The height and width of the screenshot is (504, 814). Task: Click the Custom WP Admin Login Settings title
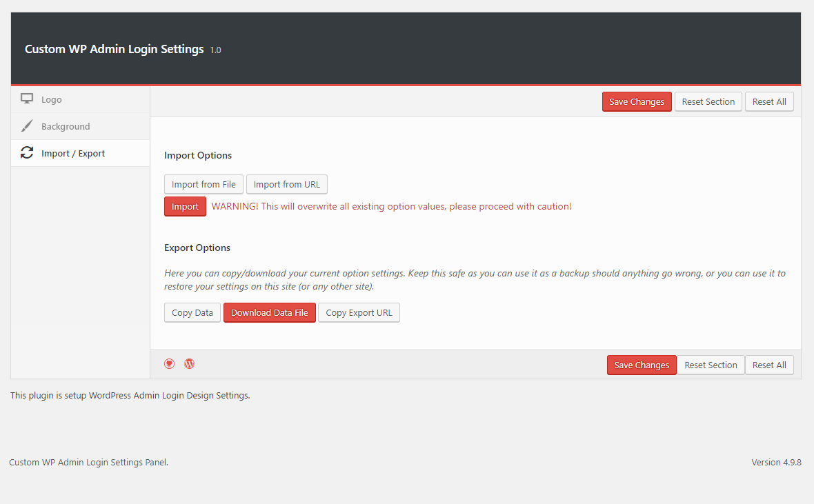[x=115, y=50]
